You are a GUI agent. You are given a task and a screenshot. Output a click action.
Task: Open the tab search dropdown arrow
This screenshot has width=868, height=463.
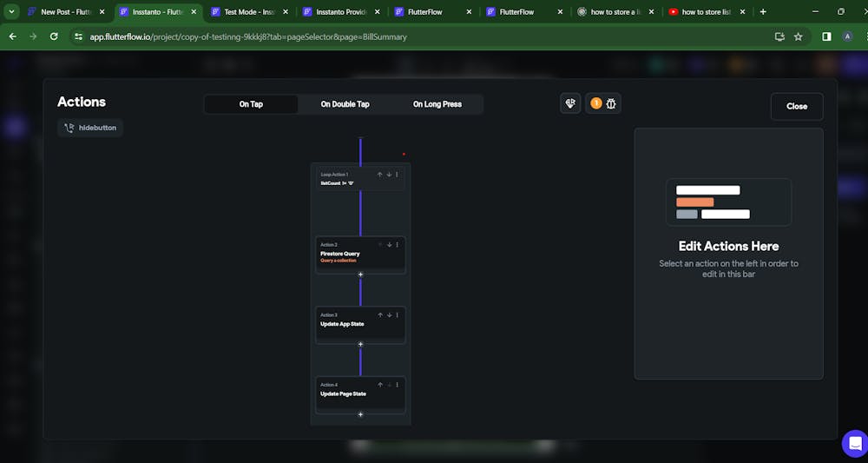point(11,11)
